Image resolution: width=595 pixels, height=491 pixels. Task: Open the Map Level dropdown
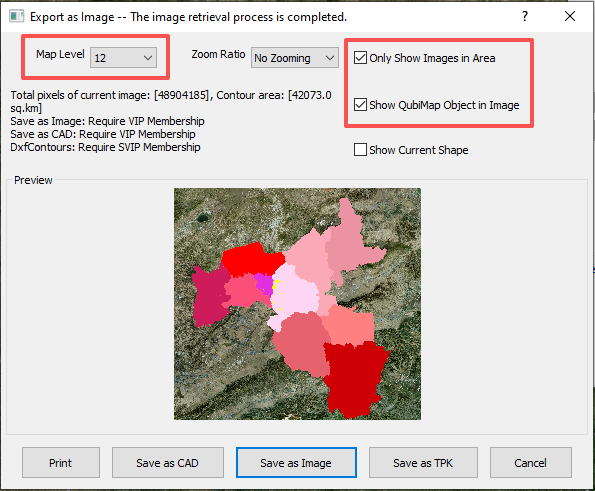coord(123,58)
